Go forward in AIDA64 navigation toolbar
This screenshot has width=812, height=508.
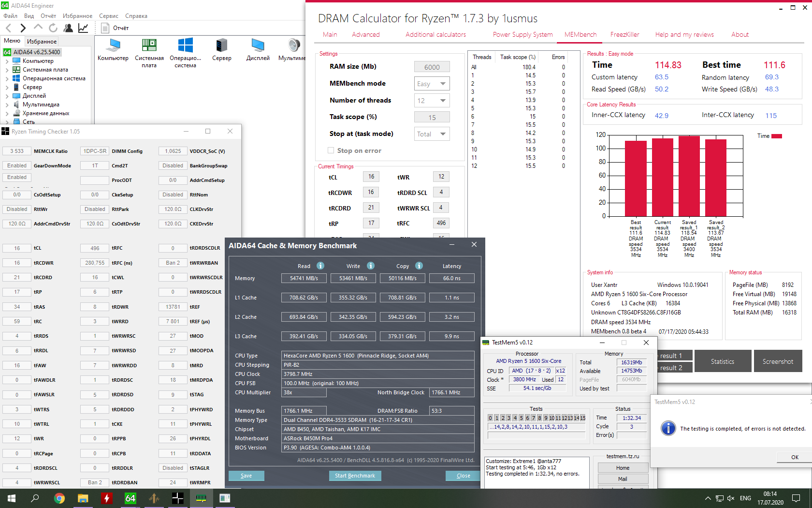(x=23, y=28)
